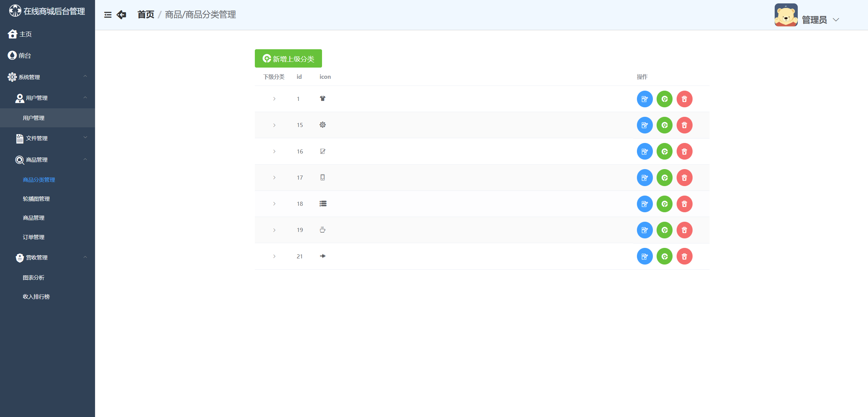The width and height of the screenshot is (868, 417).
Task: Click green add icon for category 19
Action: (664, 230)
